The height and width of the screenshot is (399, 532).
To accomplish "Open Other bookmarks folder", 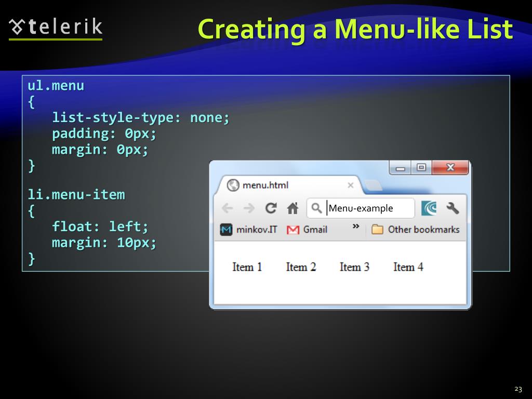I will (x=416, y=230).
